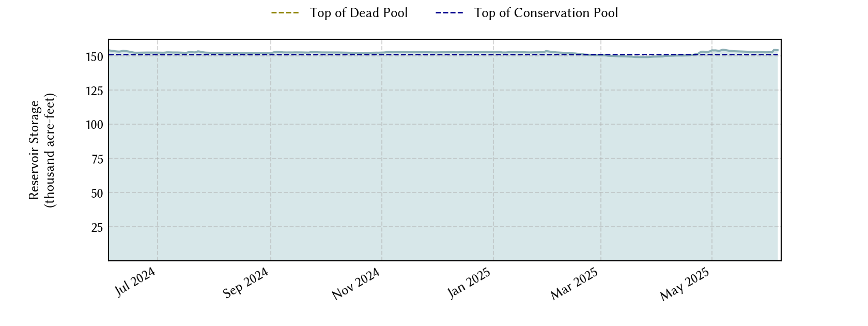Click the 100 y-axis tick label
This screenshot has width=868, height=326.
click(x=95, y=125)
